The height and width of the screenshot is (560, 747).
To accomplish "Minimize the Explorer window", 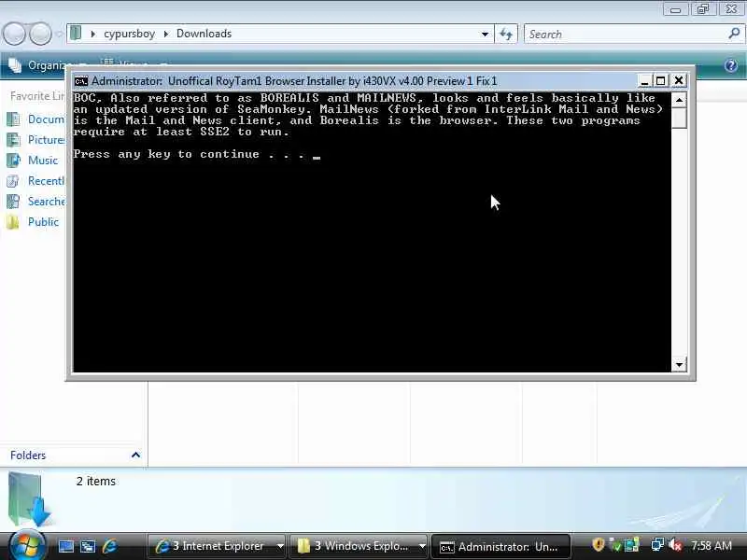I will (x=674, y=9).
